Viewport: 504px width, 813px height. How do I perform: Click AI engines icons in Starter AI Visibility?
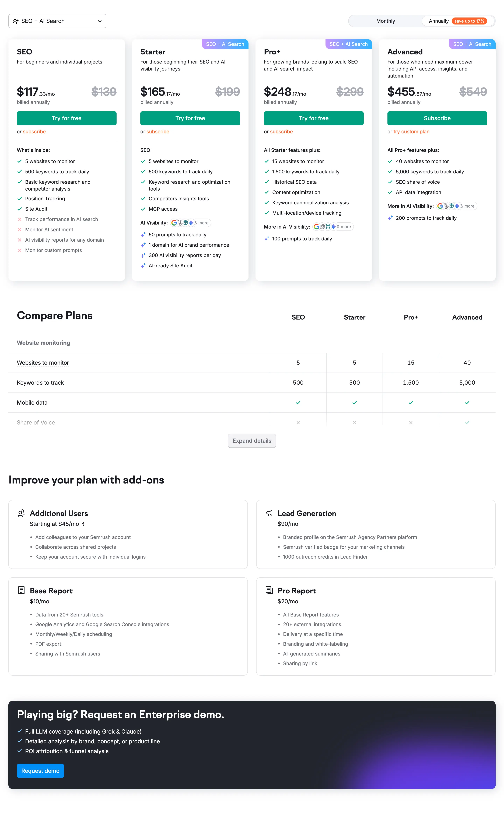coord(190,223)
